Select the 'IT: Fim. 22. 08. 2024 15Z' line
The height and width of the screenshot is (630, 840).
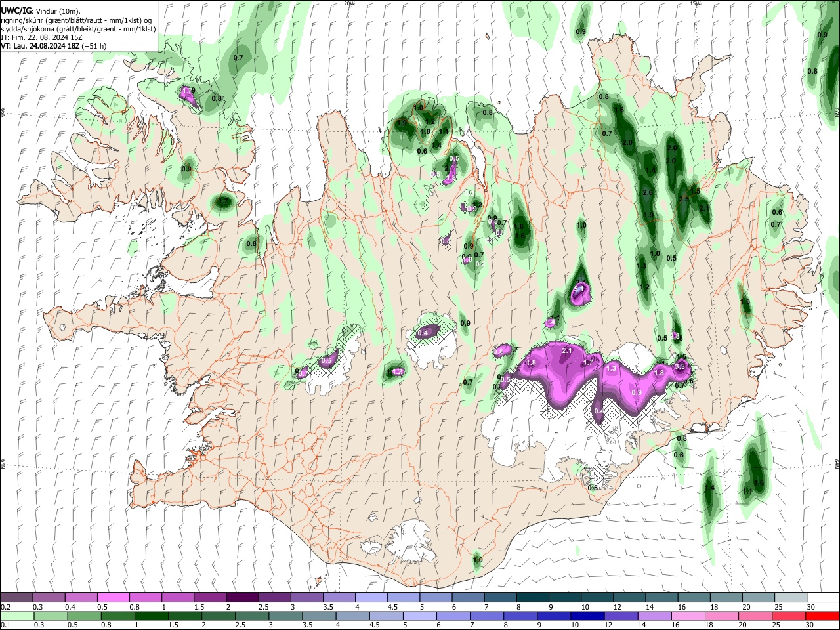click(42, 37)
